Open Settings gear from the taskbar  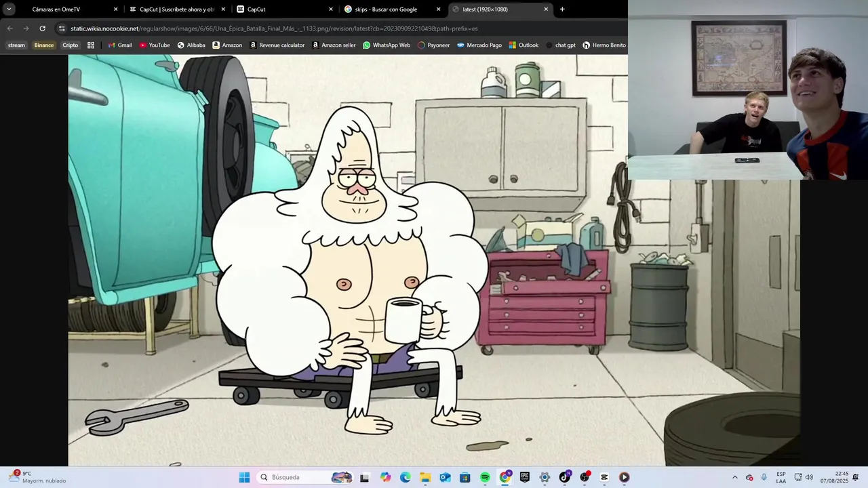(x=545, y=477)
